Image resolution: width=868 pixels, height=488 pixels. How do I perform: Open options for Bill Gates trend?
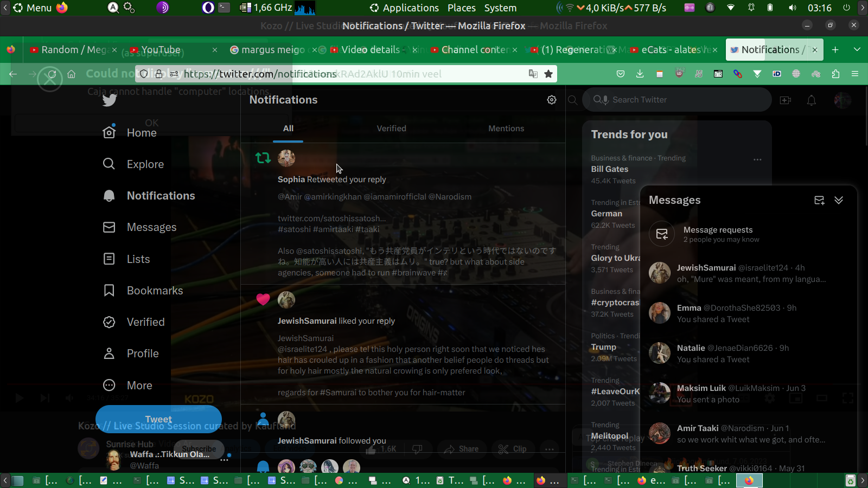tap(757, 159)
